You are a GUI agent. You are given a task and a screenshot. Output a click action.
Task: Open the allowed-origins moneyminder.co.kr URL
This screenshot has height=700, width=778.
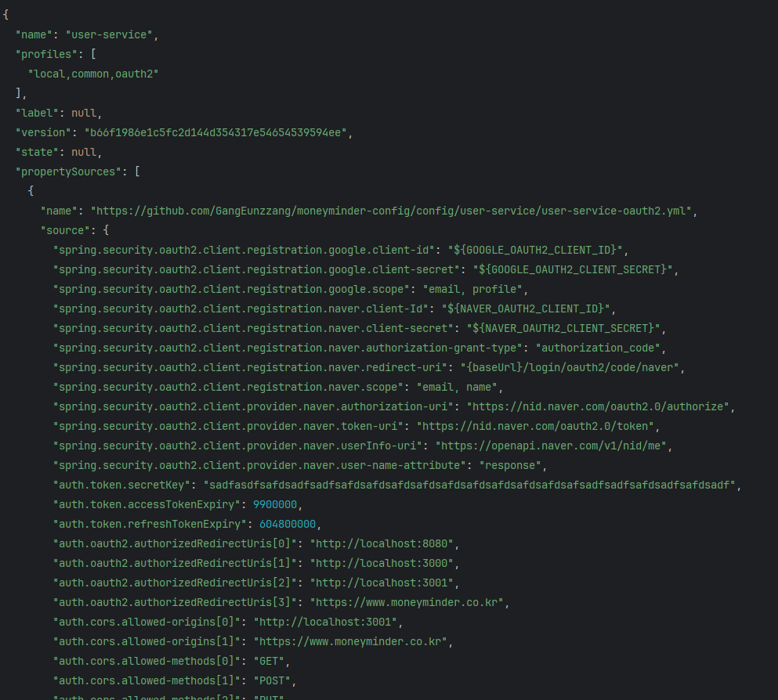tap(350, 642)
